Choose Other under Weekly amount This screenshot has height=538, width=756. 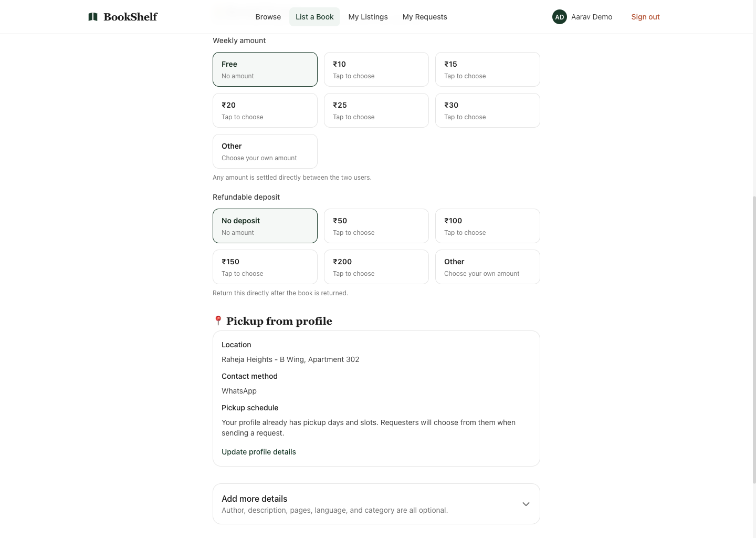point(265,151)
